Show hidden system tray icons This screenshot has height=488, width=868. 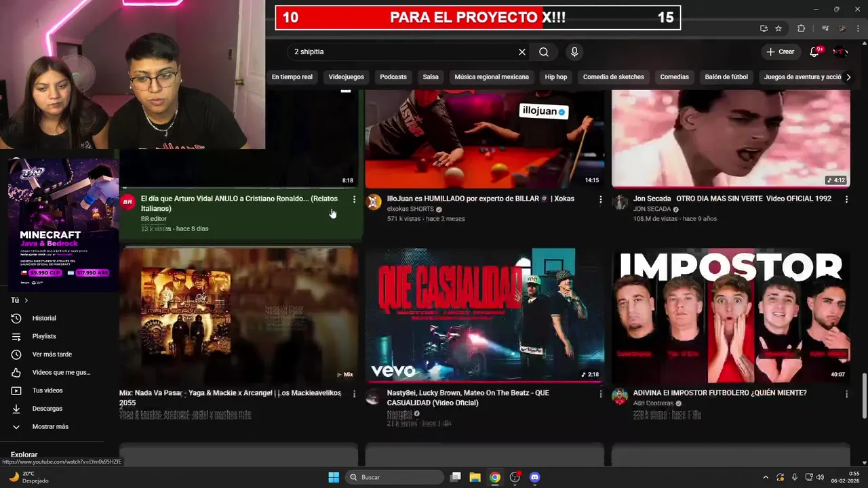click(x=766, y=477)
